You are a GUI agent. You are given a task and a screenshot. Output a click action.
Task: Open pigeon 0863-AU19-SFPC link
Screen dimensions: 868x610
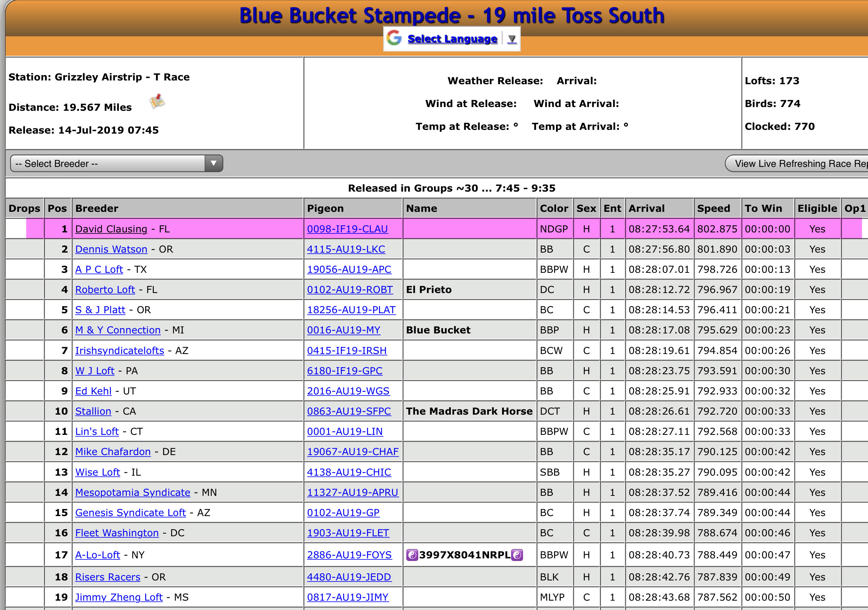click(x=349, y=411)
